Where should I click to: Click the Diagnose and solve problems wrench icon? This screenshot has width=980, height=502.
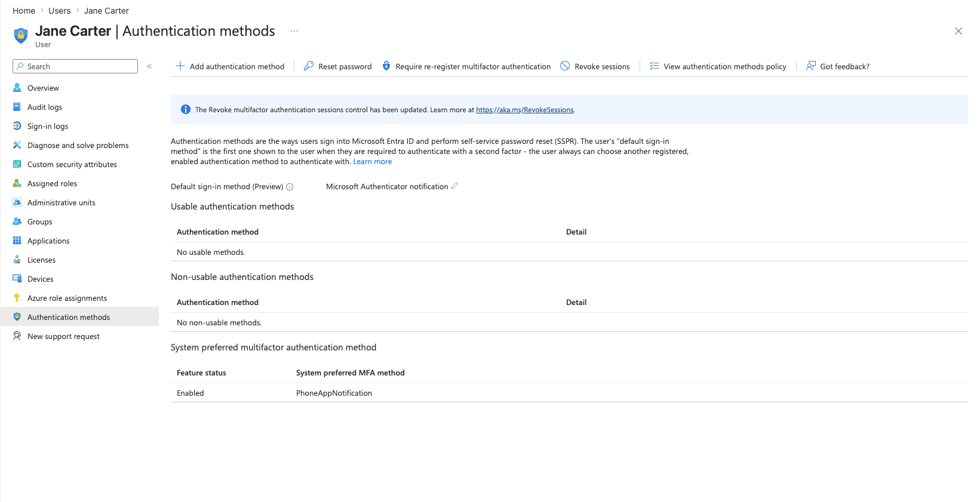coord(17,145)
